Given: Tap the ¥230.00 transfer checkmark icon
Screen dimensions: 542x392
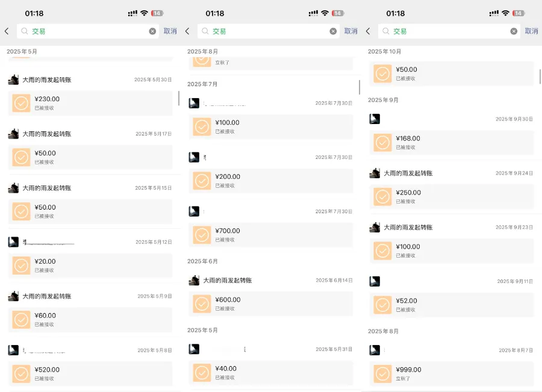Looking at the screenshot, I should [x=22, y=103].
